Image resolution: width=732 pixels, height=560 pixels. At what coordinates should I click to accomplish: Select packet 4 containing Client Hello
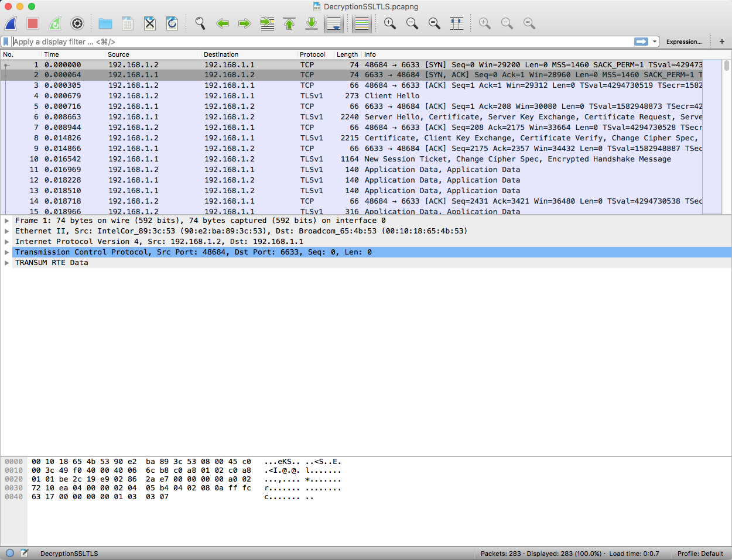[176, 95]
